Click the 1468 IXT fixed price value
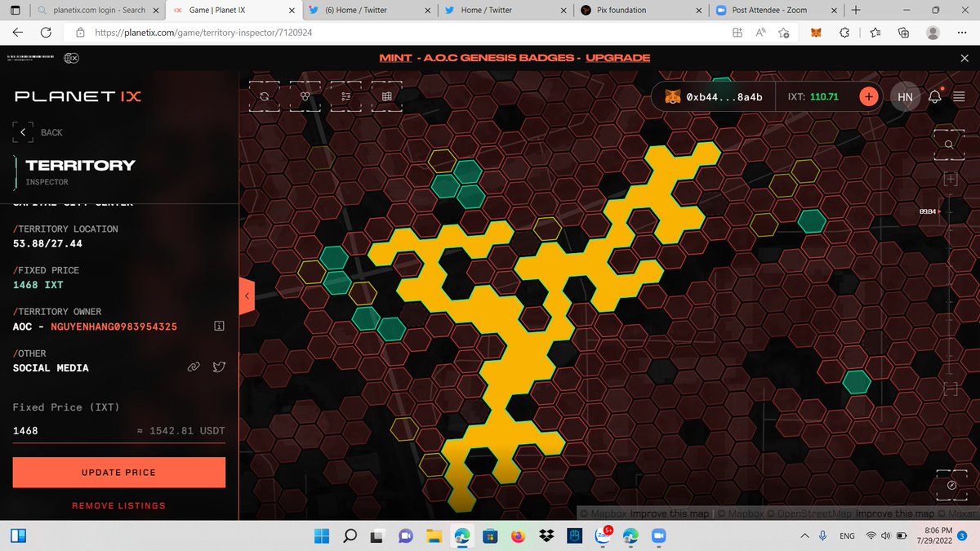 click(38, 285)
